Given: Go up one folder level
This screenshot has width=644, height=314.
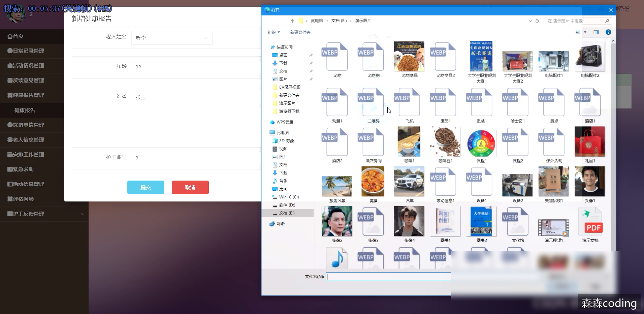Looking at the screenshot, I should tap(292, 21).
